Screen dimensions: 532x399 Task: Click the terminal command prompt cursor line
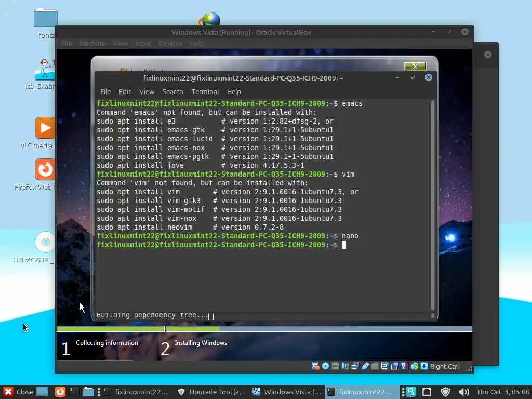[221, 245]
